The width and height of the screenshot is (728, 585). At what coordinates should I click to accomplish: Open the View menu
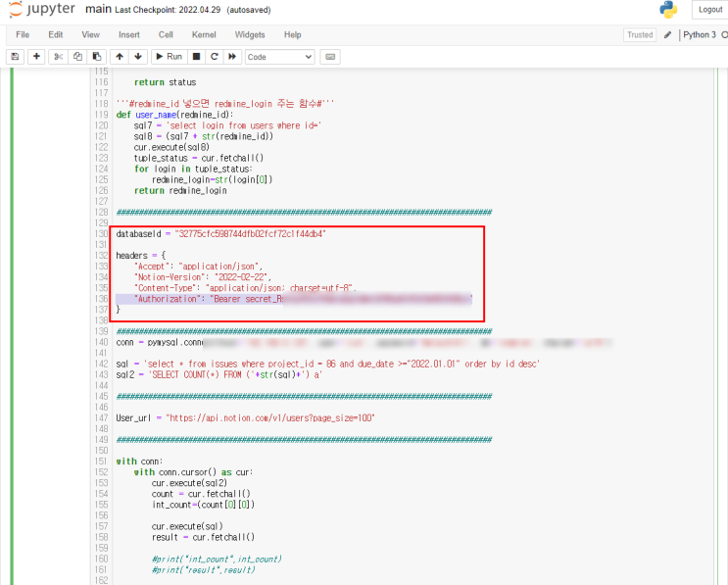pos(90,35)
